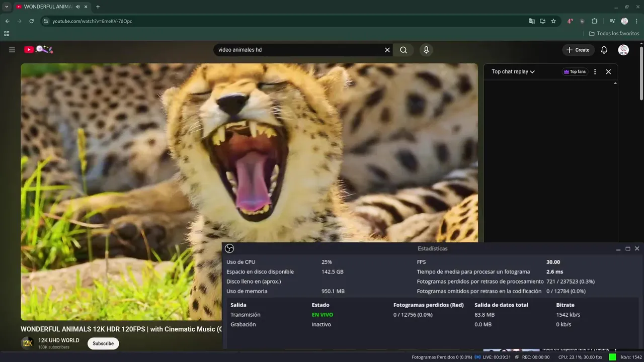The image size is (644, 362).
Task: Click the EN VIVO status text
Action: [322, 315]
